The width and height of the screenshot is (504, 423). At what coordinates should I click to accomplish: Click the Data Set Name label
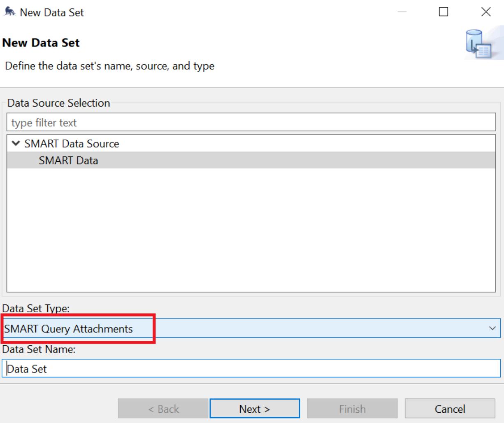pyautogui.click(x=39, y=349)
